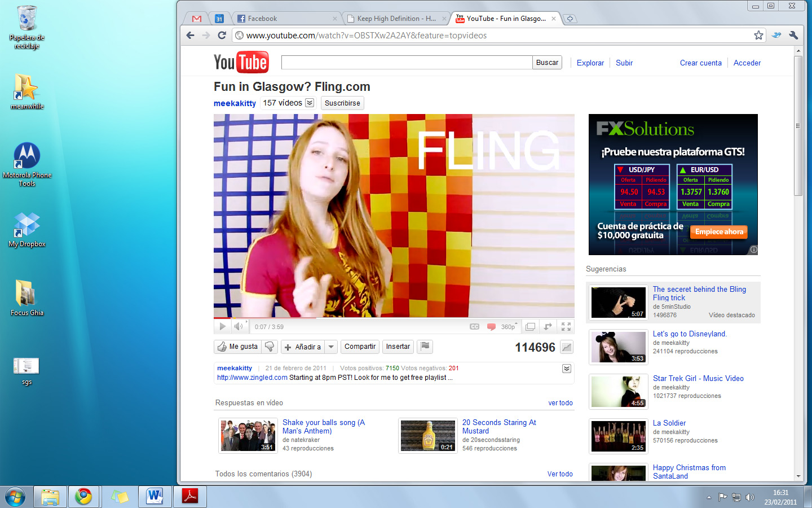
Task: Open The seceret behind the Bling Fling trick
Action: click(699, 294)
